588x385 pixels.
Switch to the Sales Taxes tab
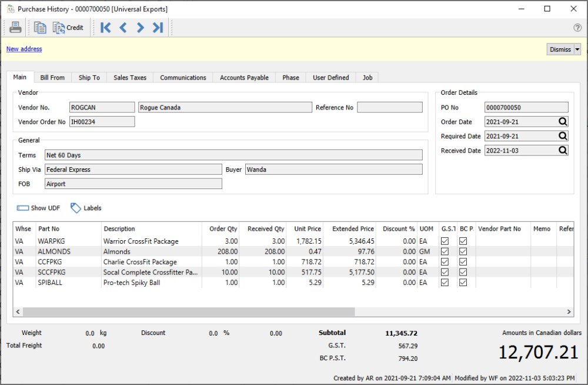130,78
